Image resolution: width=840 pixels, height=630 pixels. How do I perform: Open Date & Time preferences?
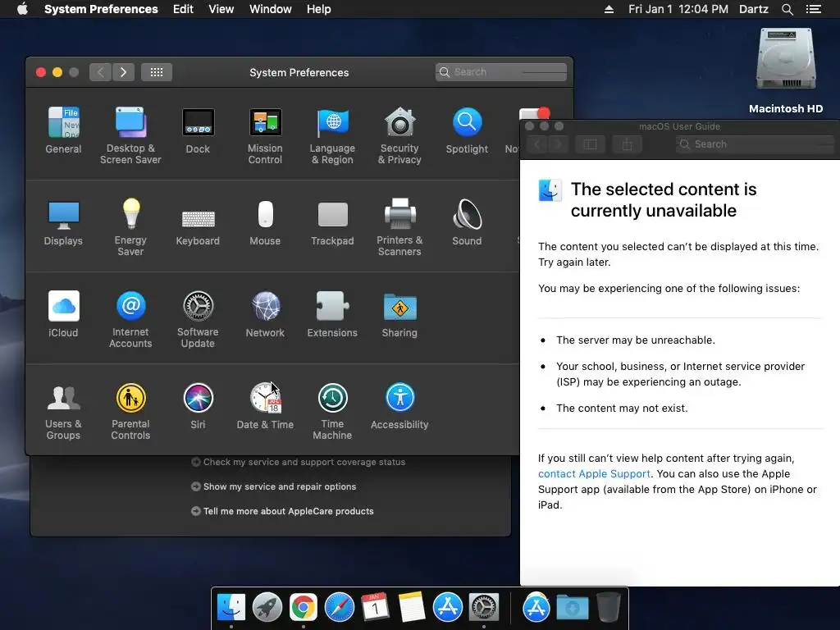click(265, 406)
